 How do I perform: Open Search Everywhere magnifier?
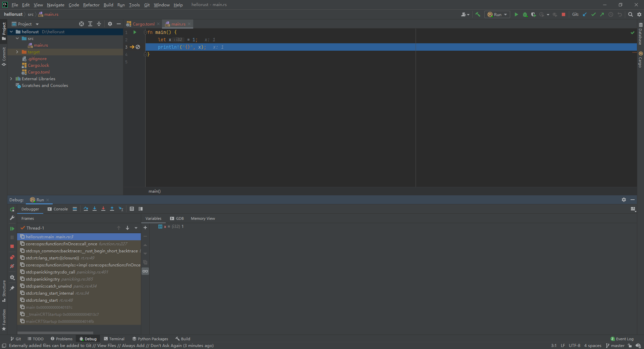[631, 14]
